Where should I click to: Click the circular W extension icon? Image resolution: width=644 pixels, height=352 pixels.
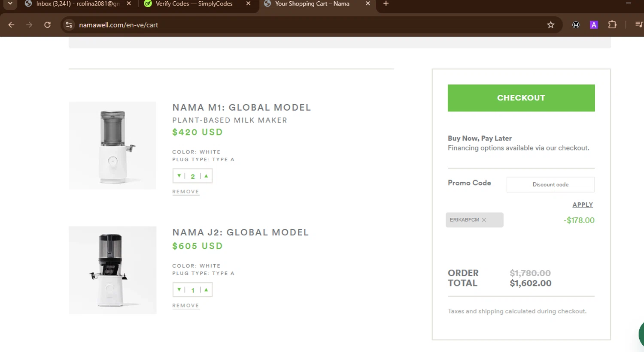(576, 25)
